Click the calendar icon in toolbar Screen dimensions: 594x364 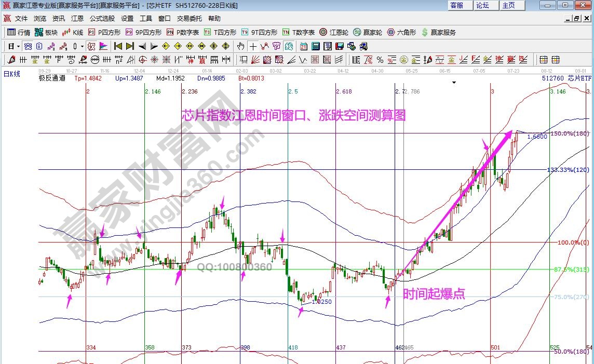[x=303, y=46]
